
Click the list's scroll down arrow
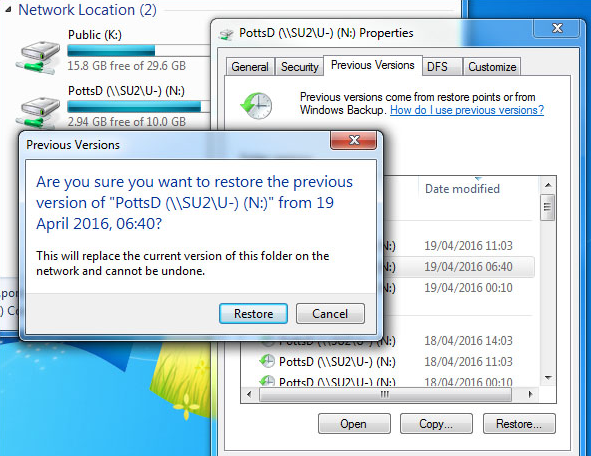tap(548, 378)
